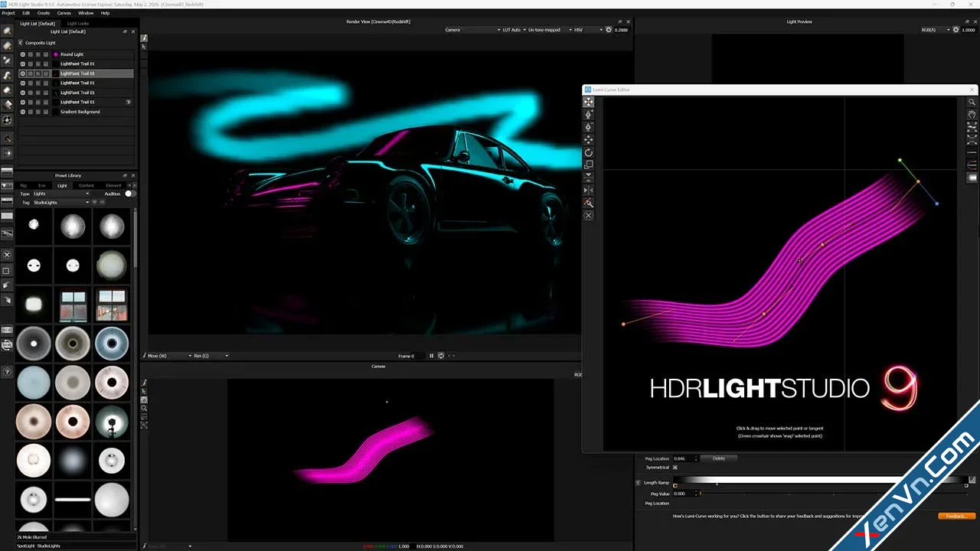This screenshot has width=980, height=551.
Task: Switch to the Light Looks tab
Action: tap(78, 24)
